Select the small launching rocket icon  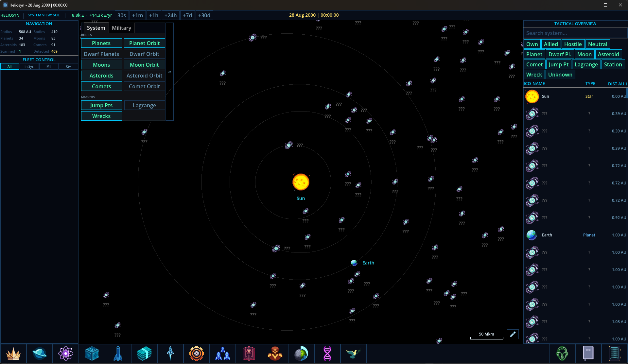click(170, 354)
